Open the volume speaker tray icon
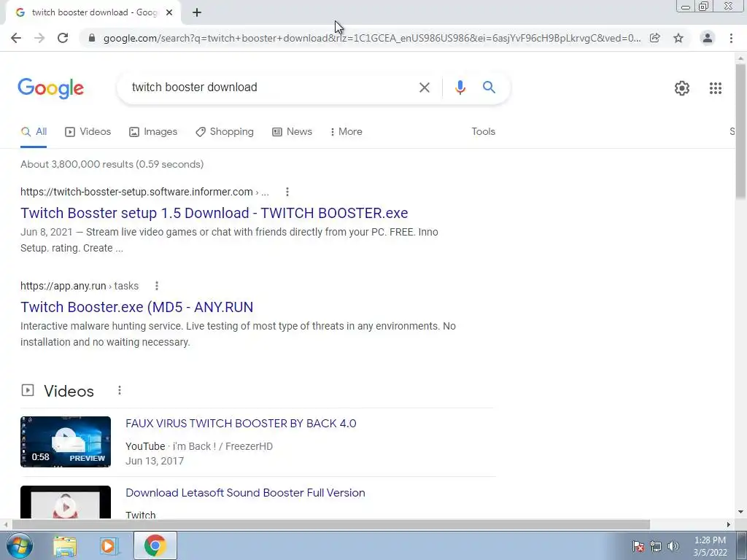 point(673,546)
